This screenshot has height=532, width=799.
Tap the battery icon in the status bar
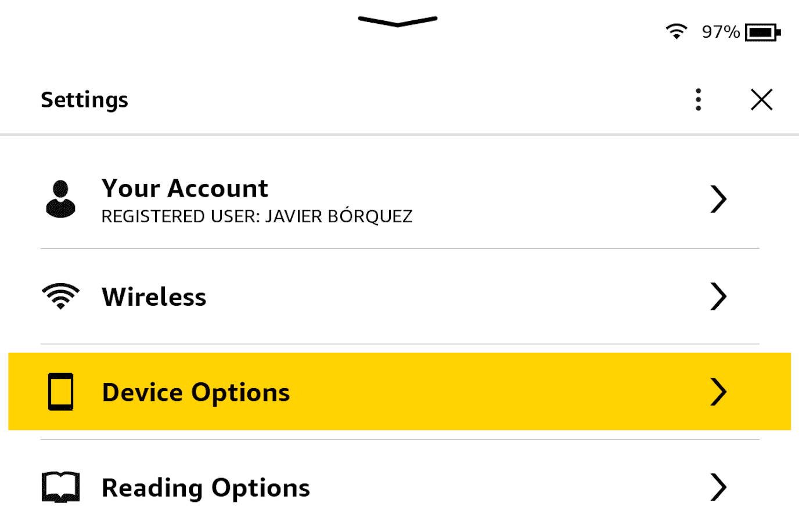pyautogui.click(x=762, y=32)
